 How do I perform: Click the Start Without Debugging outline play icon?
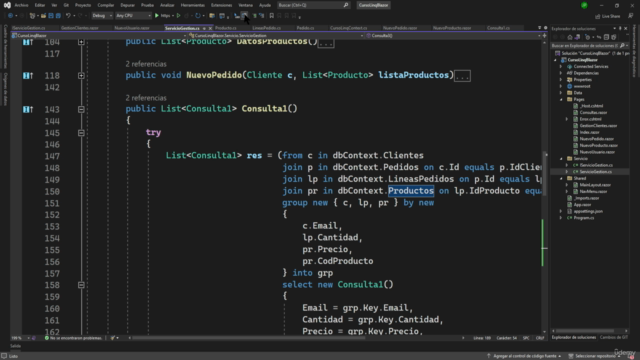(x=178, y=16)
